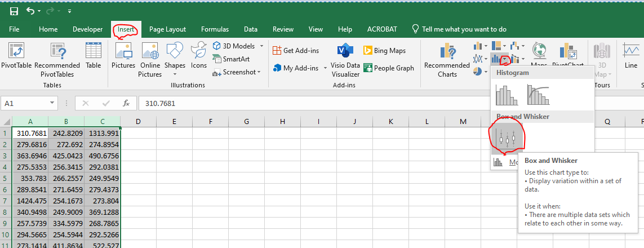Insert Online Pictures

point(150,60)
